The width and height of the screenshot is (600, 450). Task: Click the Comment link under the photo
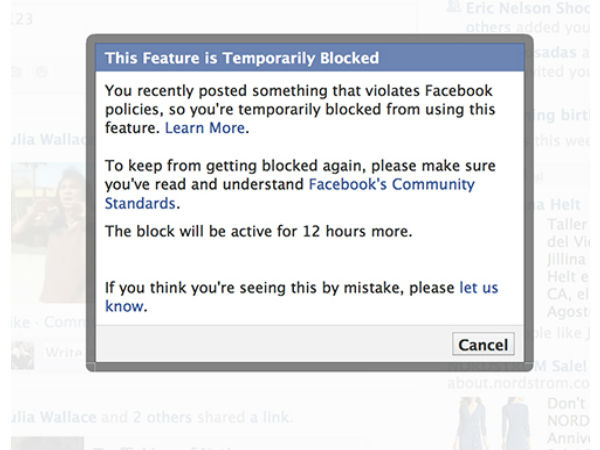point(60,323)
